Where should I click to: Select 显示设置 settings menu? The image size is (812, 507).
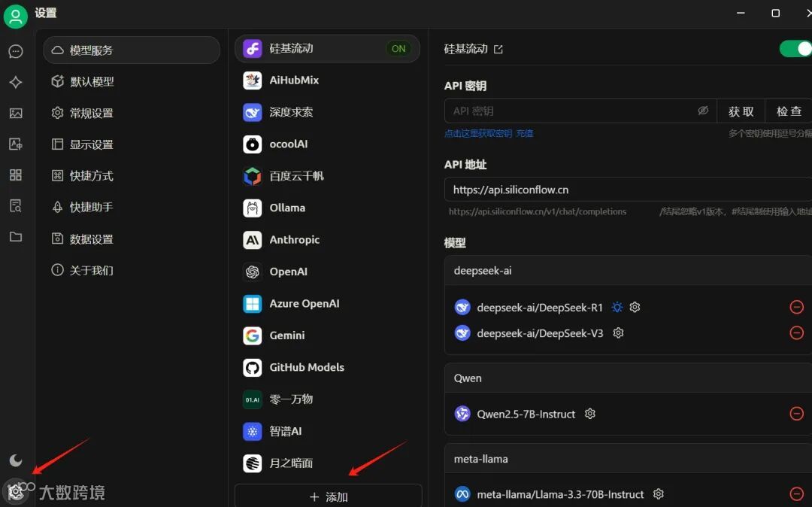click(x=132, y=144)
